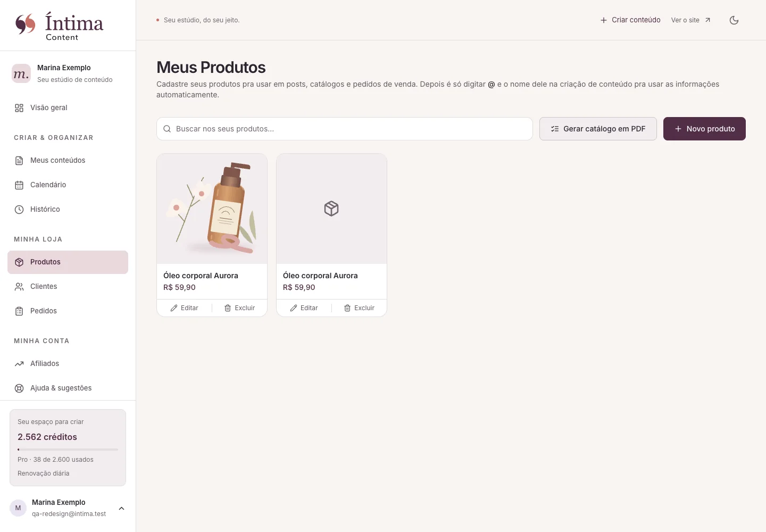Screen dimensions: 766x532
Task: Click the Pedidos clipboard icon
Action: (x=19, y=311)
